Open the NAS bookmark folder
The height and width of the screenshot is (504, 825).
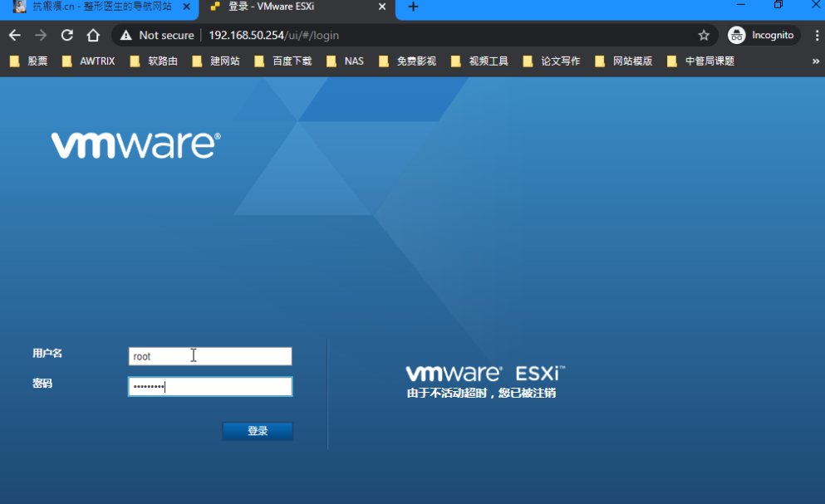[345, 61]
